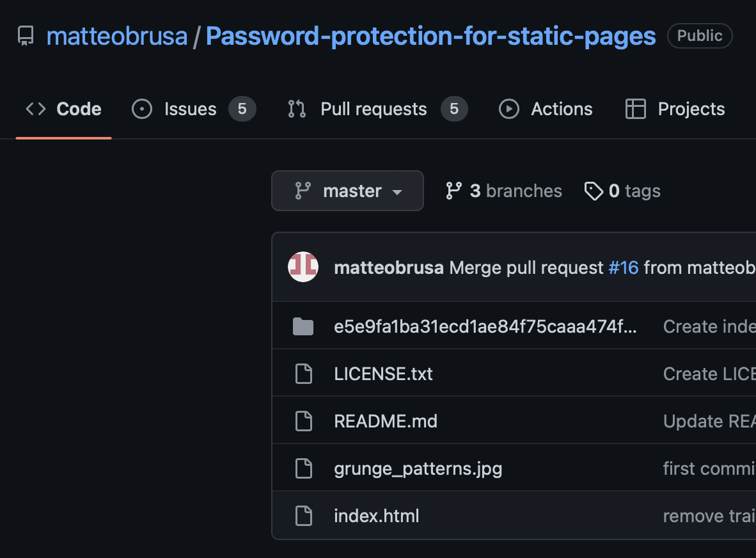
Task: Open the master branch dropdown
Action: (347, 191)
